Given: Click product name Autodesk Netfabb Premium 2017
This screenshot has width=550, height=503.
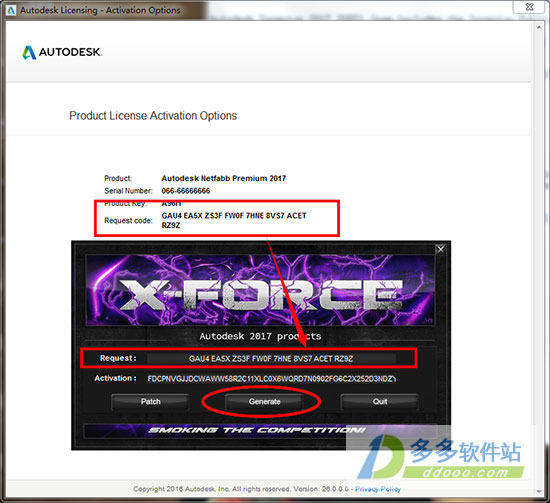Looking at the screenshot, I should click(x=223, y=178).
